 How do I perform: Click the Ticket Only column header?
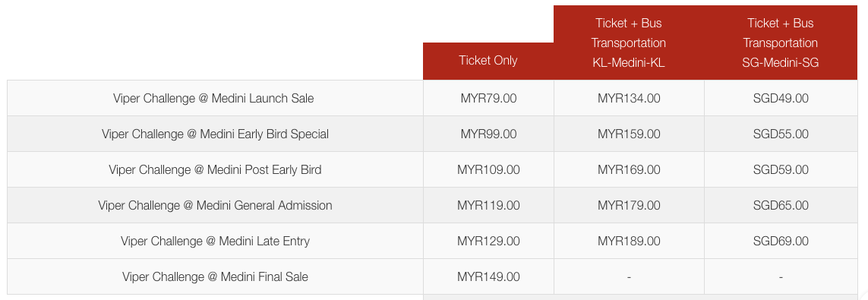[x=488, y=61]
